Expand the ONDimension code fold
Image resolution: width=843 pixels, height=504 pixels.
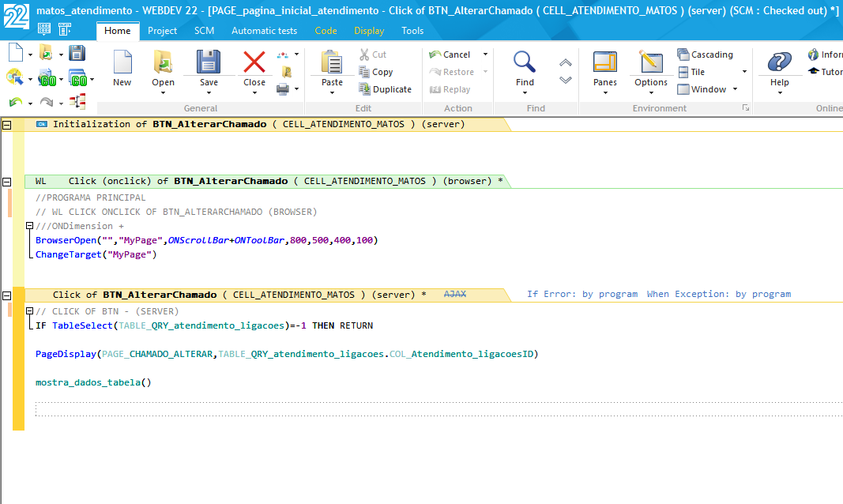click(28, 225)
